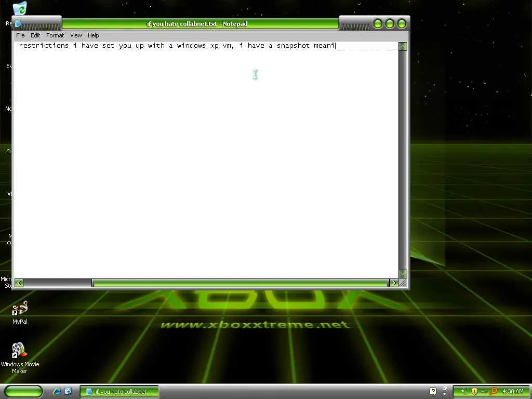Click the word "snapshot" in the text
This screenshot has width=532, height=399.
point(293,46)
